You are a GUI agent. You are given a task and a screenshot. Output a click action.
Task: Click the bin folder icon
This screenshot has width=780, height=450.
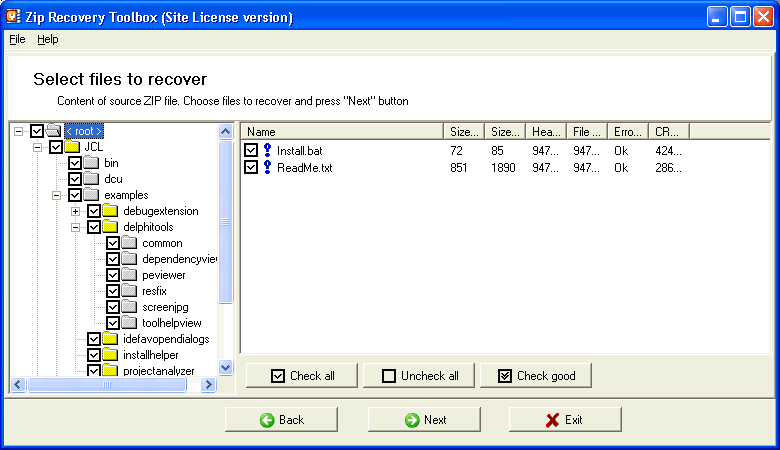pyautogui.click(x=92, y=163)
